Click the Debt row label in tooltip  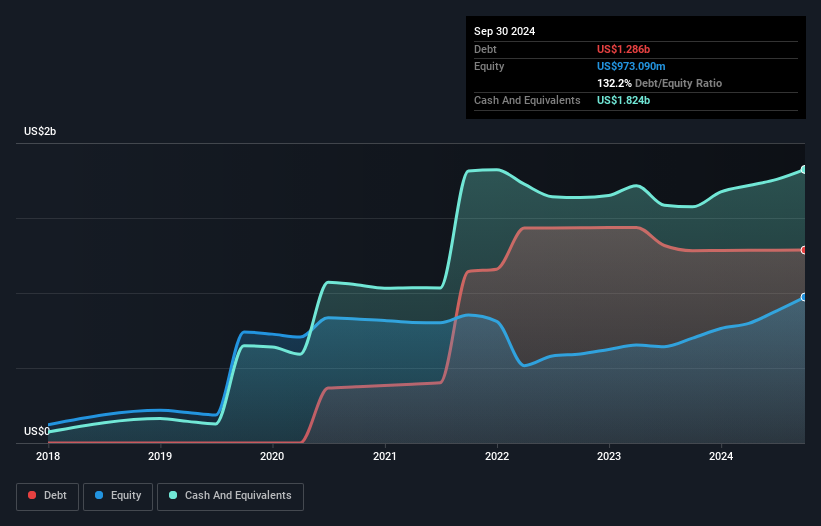click(485, 49)
